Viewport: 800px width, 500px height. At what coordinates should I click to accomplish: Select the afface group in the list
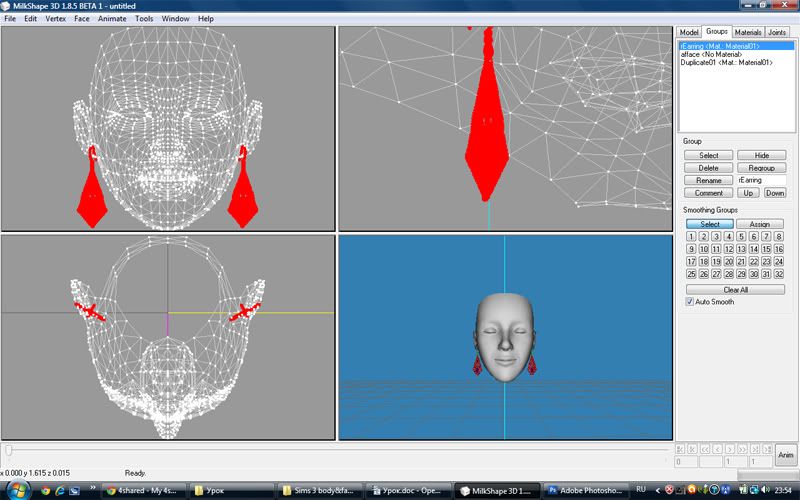(x=737, y=54)
